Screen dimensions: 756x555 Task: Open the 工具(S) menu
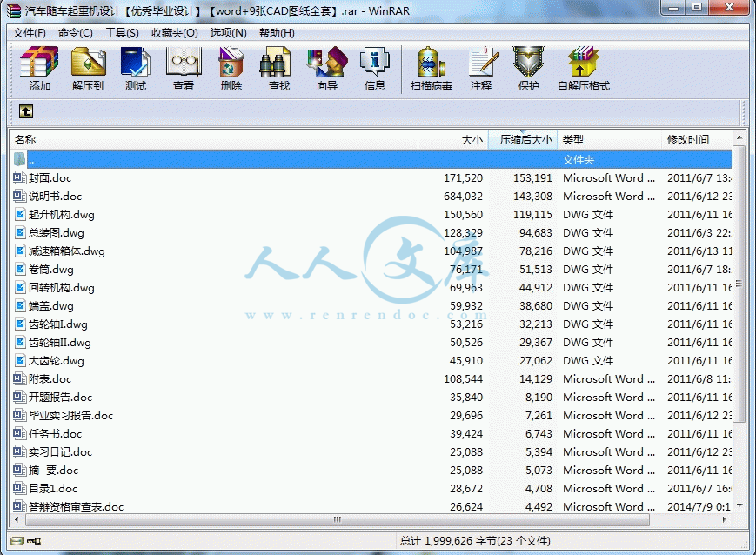tap(122, 33)
